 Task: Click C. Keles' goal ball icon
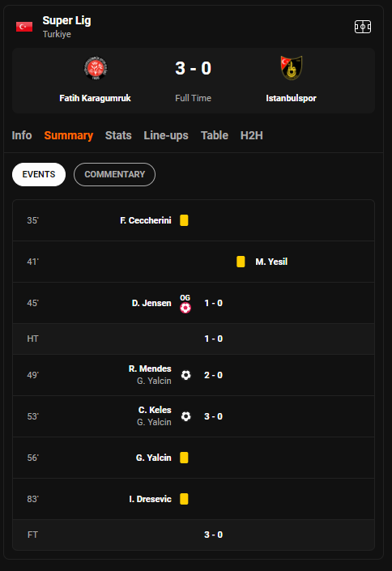(185, 416)
